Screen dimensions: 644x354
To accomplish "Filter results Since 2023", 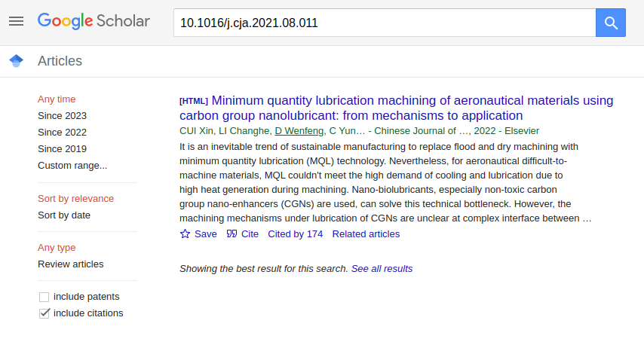I will 62,115.
